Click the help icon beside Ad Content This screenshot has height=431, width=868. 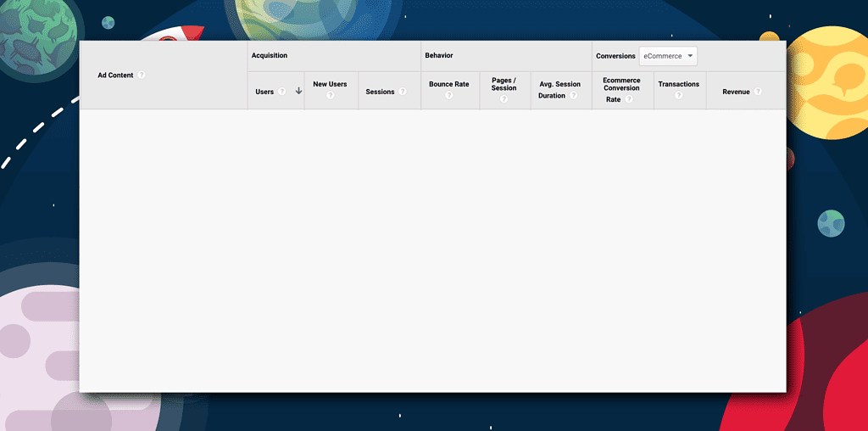[x=142, y=75]
